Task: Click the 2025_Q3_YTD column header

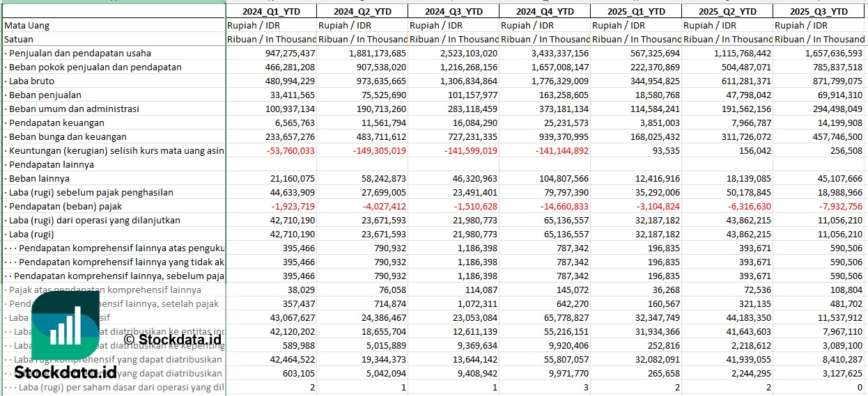Action: point(819,11)
